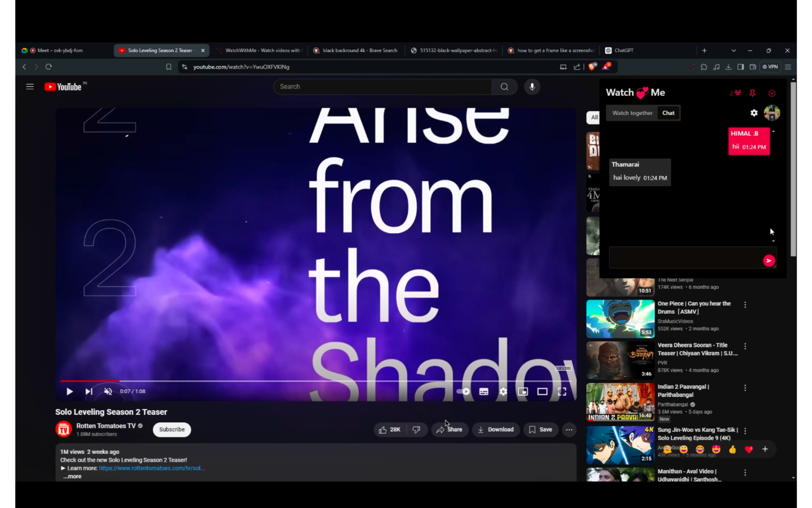Reload the YouTube page
812x508 pixels.
pos(48,67)
